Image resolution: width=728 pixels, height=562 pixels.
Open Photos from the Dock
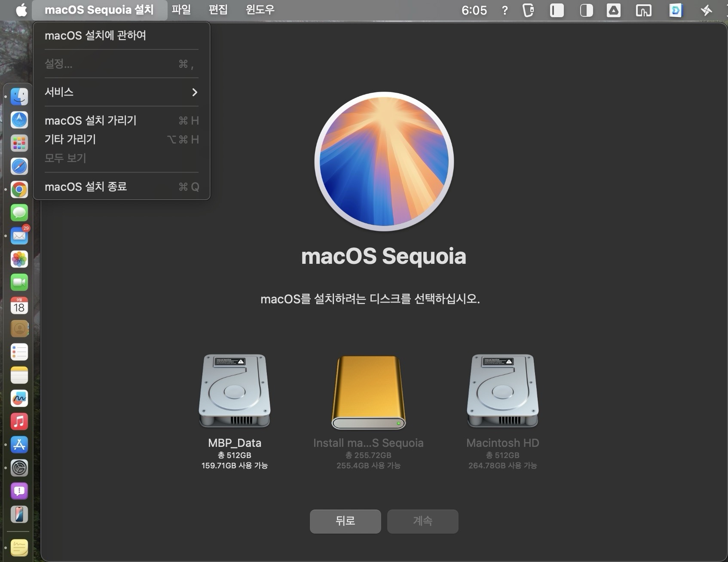[19, 259]
